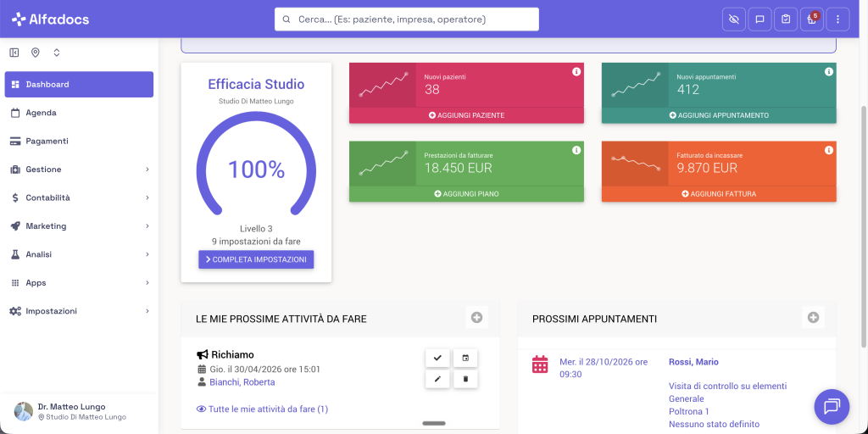Click the 9 impostazioni da fare text
The height and width of the screenshot is (434, 868).
click(x=256, y=242)
